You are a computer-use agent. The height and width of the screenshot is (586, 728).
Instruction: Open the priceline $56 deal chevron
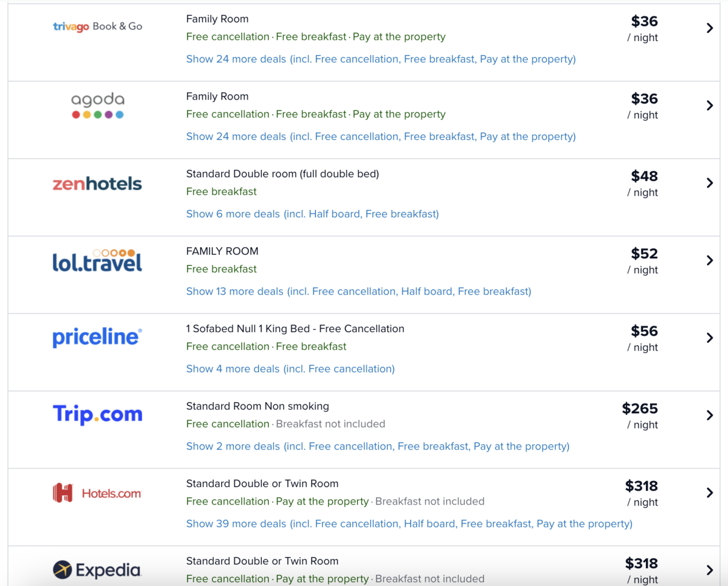click(x=709, y=338)
